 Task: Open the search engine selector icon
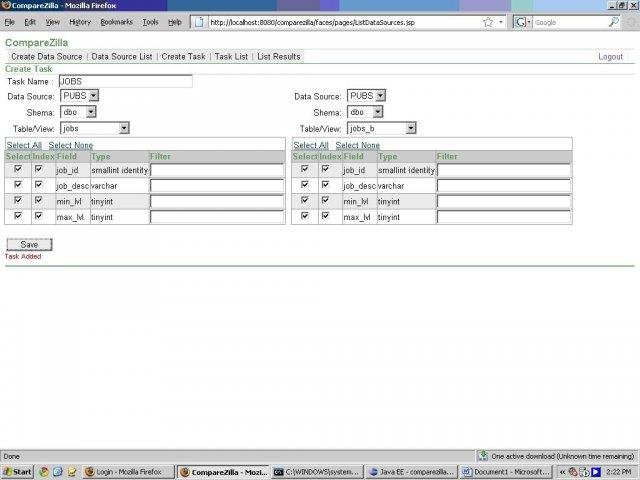pyautogui.click(x=522, y=22)
